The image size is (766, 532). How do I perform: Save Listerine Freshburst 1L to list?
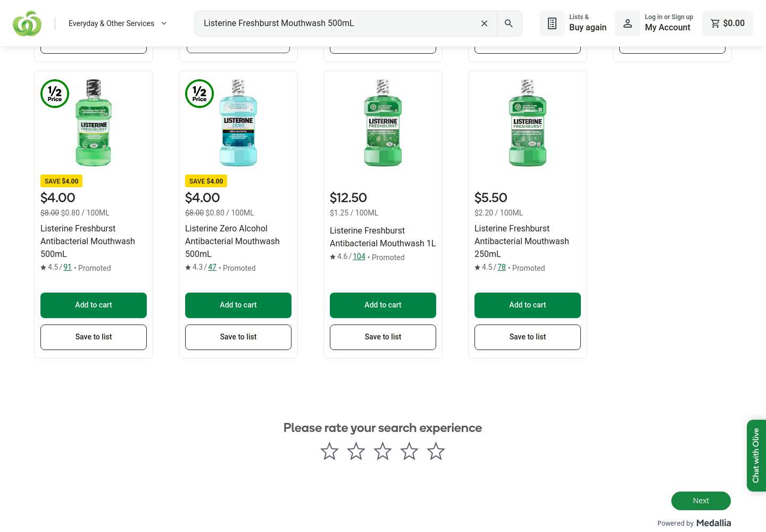click(383, 337)
